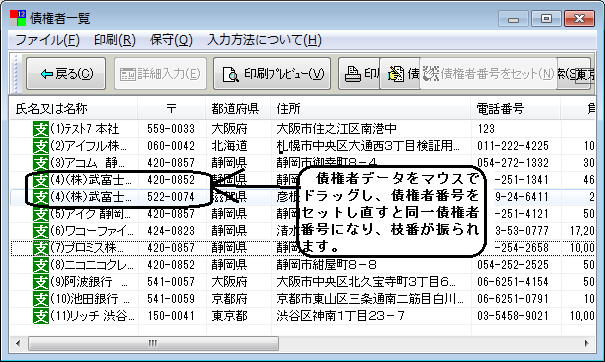Click the 東京都 prefecture cell

tap(229, 316)
